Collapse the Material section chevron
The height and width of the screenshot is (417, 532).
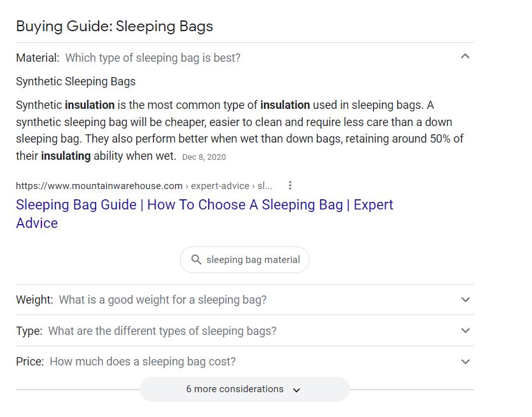point(465,56)
